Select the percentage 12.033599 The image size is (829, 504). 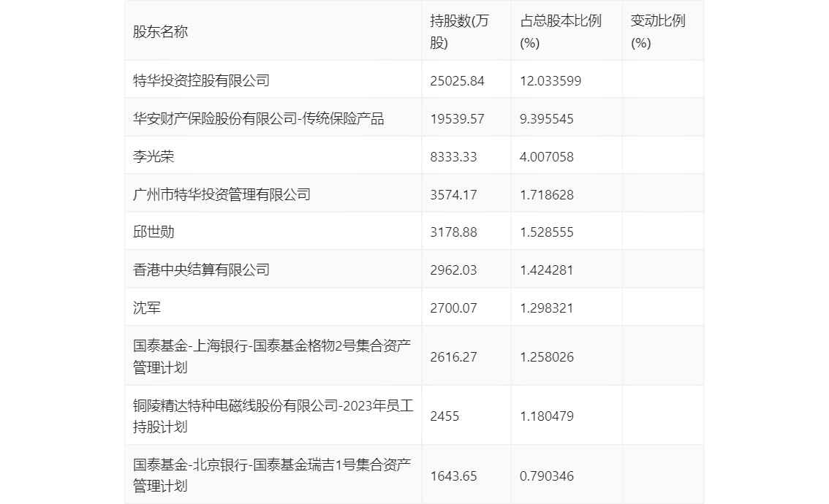point(550,81)
